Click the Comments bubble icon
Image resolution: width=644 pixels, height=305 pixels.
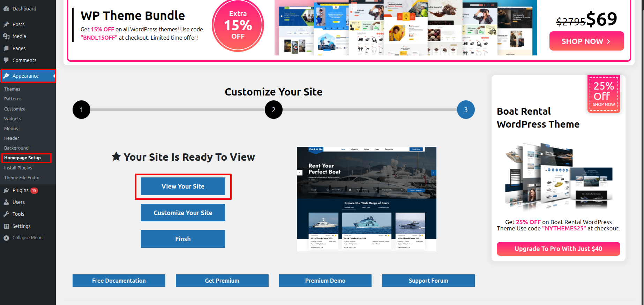[x=6, y=60]
